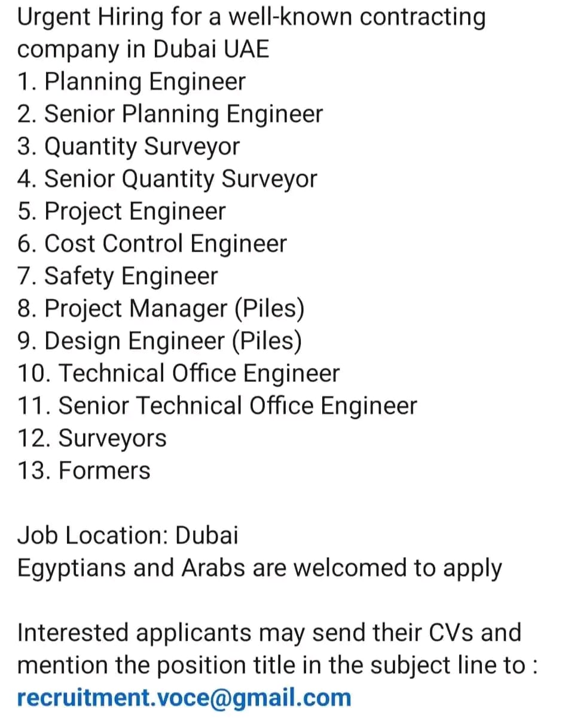The image size is (565, 728).
Task: Select the Senior Planning Engineer item
Action: coord(170,114)
